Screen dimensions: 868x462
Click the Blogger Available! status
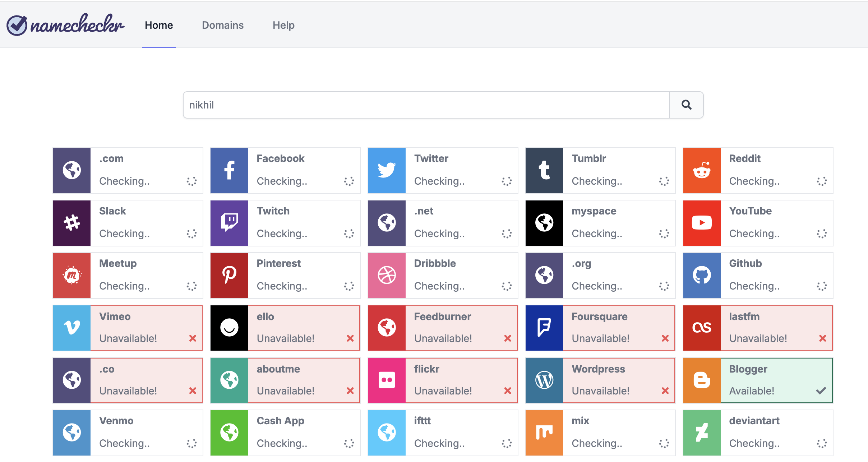click(752, 391)
